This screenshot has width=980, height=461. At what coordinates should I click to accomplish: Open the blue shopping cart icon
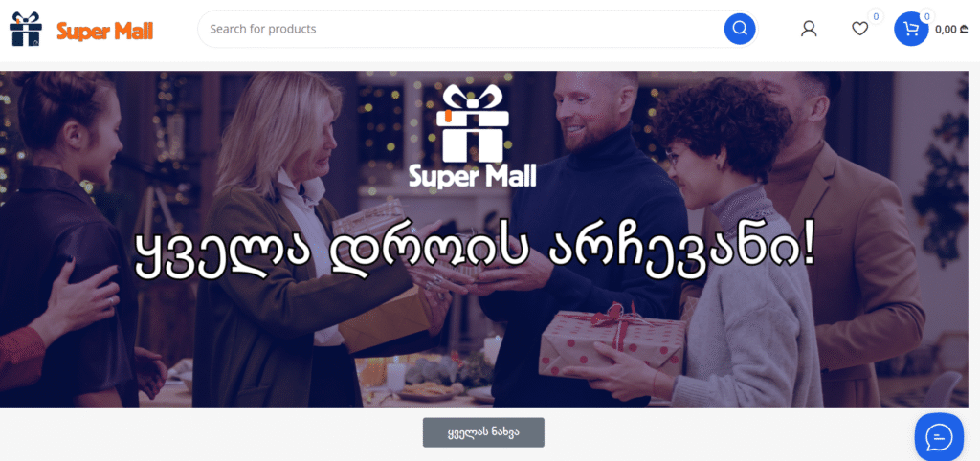[x=911, y=29]
